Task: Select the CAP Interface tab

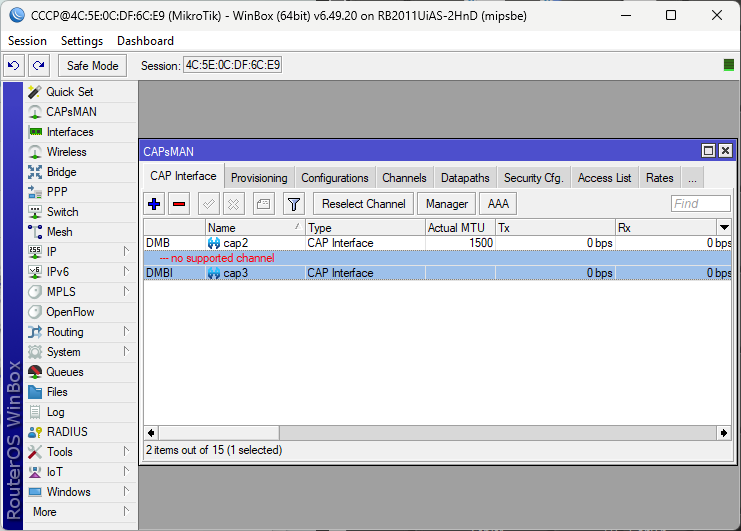Action: [183, 176]
